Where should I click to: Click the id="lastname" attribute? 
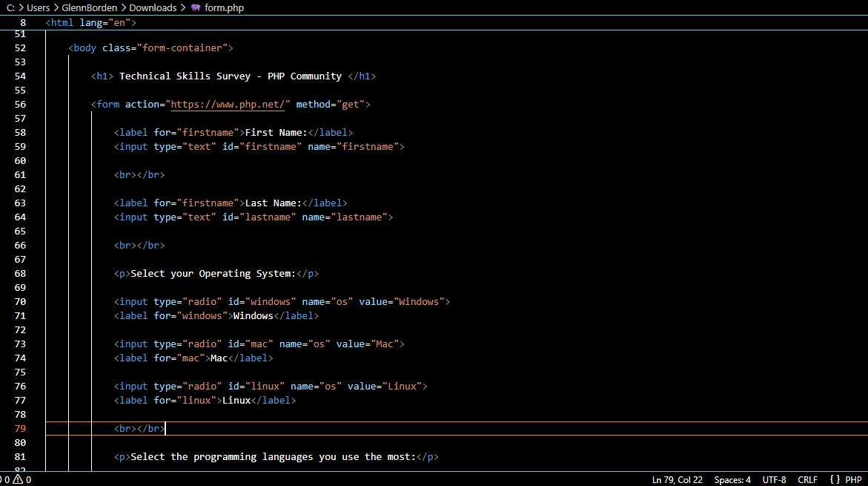(259, 217)
